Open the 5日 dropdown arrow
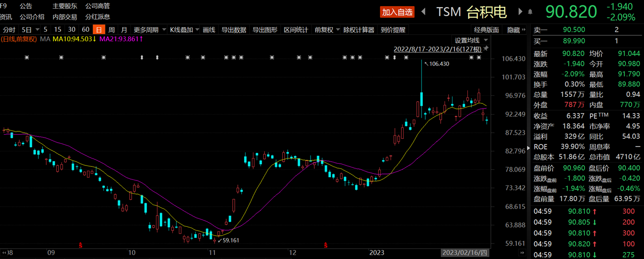Screen dimensions: 644x259 (x=37, y=30)
